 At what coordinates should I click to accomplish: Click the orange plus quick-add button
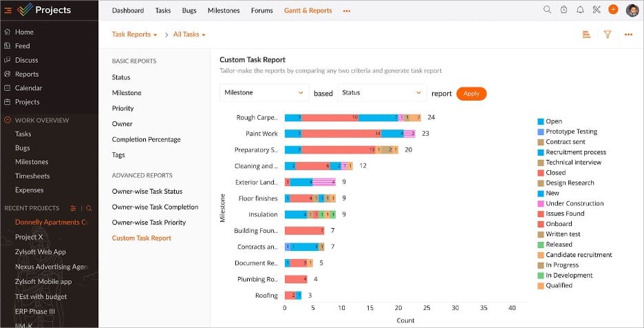[x=613, y=10]
